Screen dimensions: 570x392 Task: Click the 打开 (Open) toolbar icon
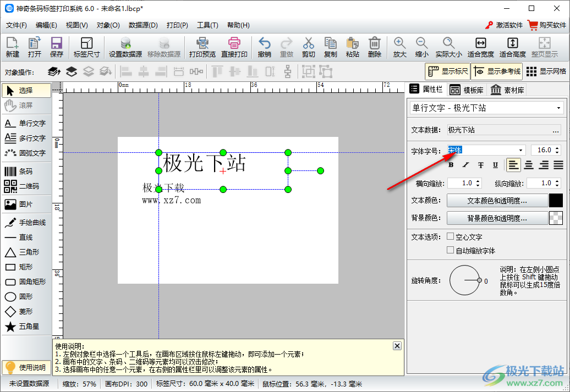tap(34, 47)
